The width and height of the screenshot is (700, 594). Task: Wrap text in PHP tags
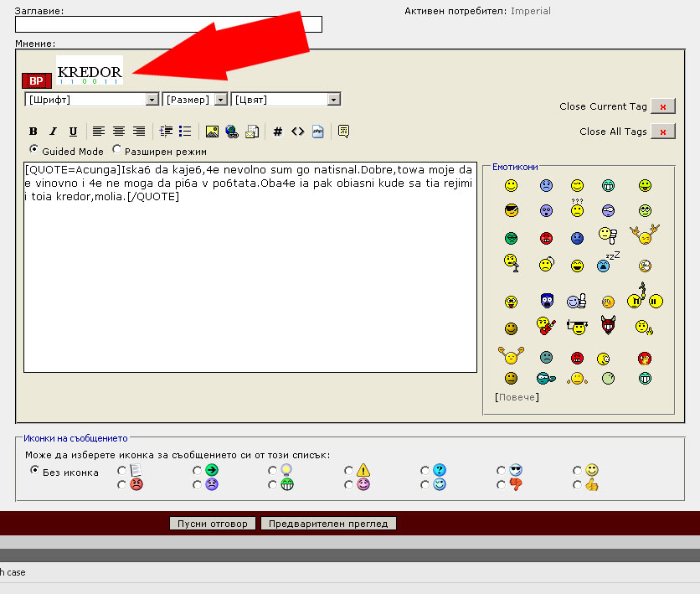(317, 132)
